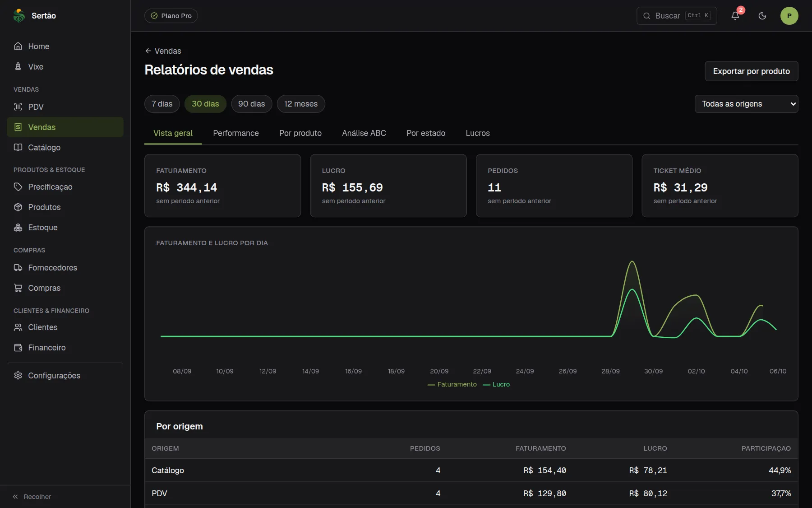Open user avatar P menu
The width and height of the screenshot is (812, 508).
tap(789, 16)
